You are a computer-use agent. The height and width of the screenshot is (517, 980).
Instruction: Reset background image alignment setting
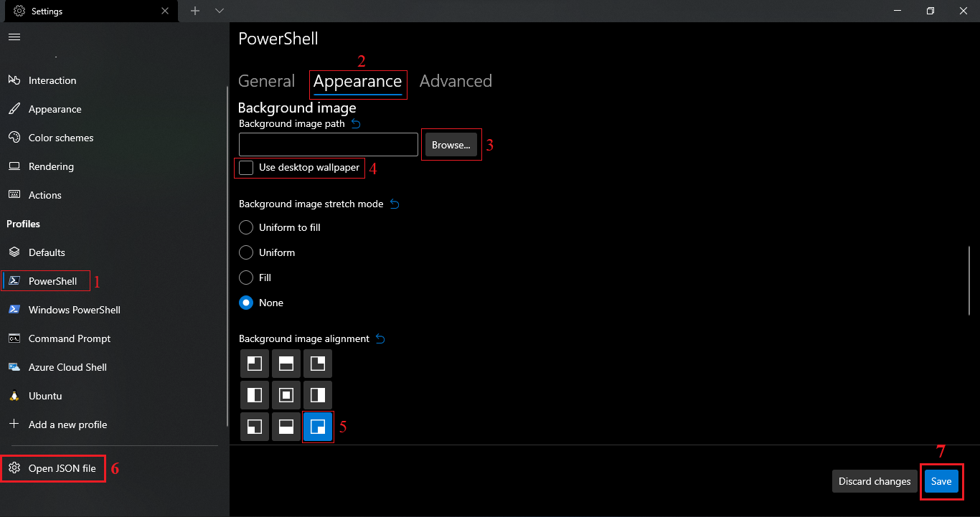click(380, 339)
